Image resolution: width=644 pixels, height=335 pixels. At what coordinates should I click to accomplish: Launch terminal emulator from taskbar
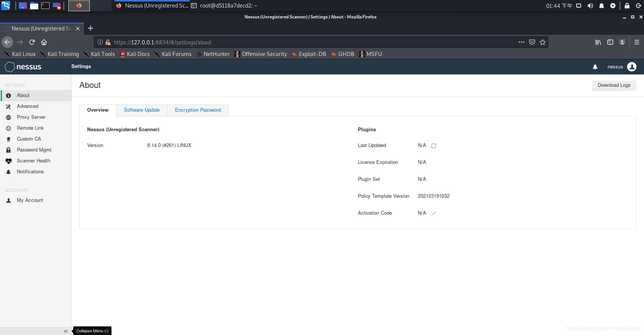[45, 6]
